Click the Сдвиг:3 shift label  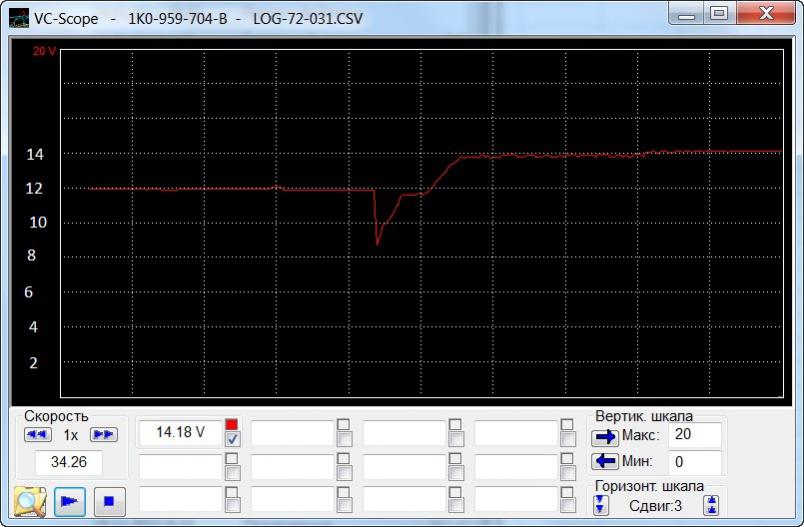[655, 506]
